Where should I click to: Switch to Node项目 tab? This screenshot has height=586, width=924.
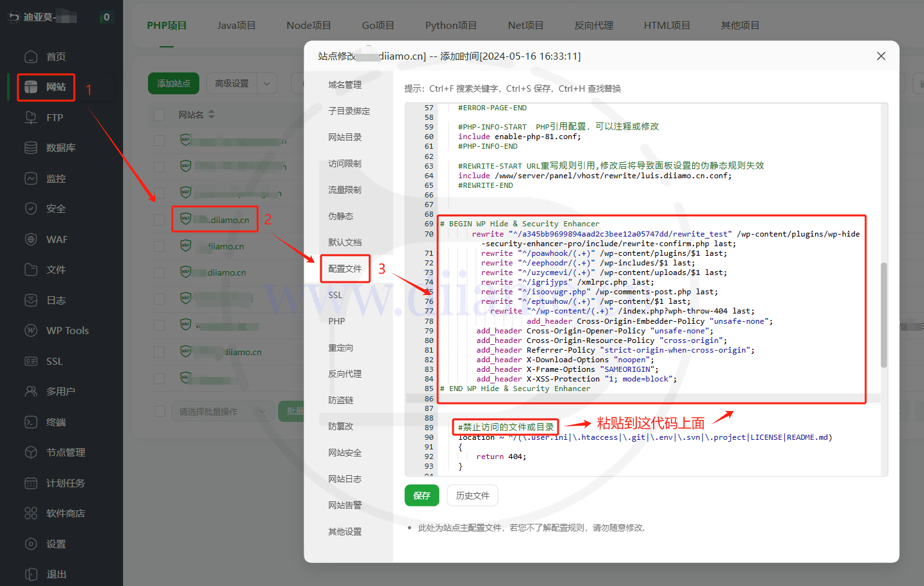[309, 26]
